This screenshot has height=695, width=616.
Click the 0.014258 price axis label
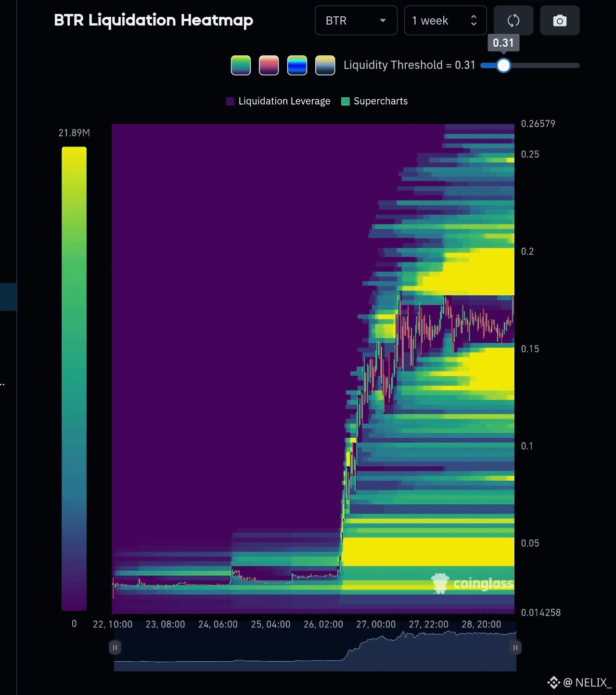[541, 613]
